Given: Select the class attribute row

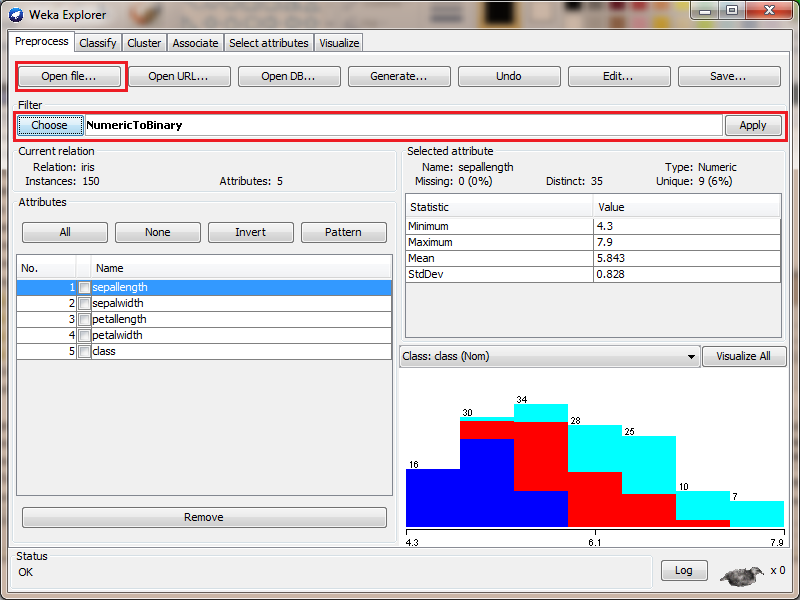Looking at the screenshot, I should click(x=240, y=352).
